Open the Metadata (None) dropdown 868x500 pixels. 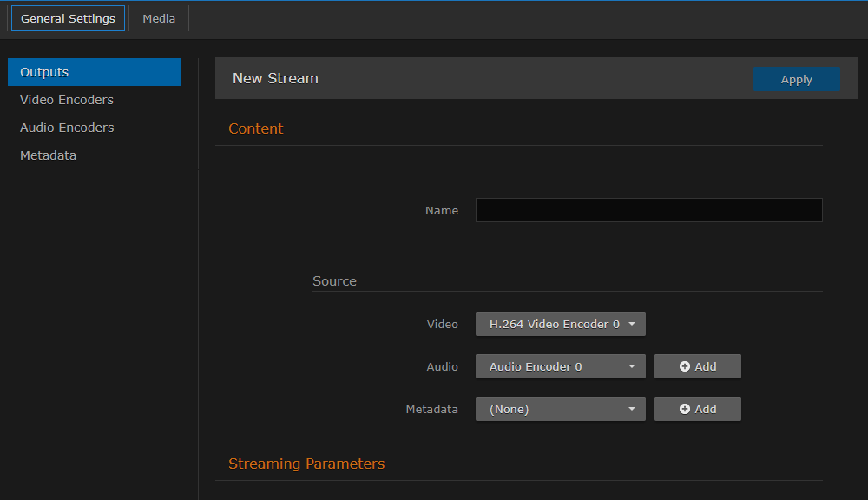[x=560, y=408]
